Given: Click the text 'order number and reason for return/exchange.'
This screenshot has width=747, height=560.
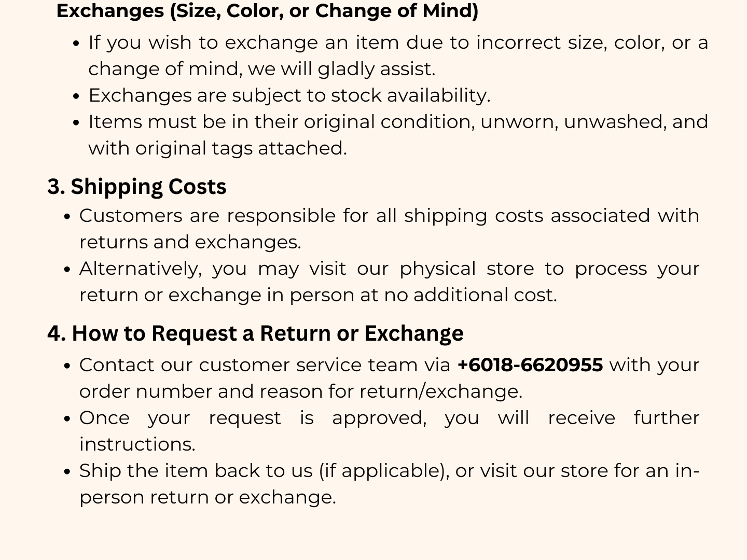Looking at the screenshot, I should [301, 391].
